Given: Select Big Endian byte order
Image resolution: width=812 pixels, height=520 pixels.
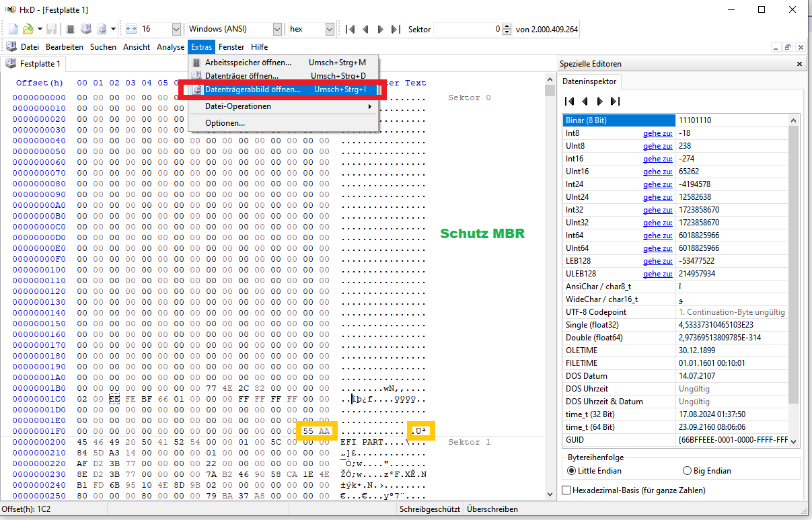Looking at the screenshot, I should point(707,471).
